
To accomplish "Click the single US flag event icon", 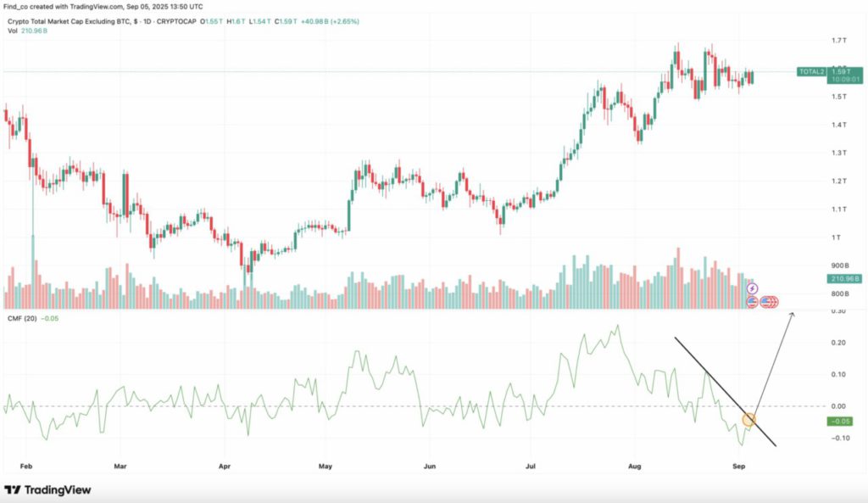I will click(751, 301).
